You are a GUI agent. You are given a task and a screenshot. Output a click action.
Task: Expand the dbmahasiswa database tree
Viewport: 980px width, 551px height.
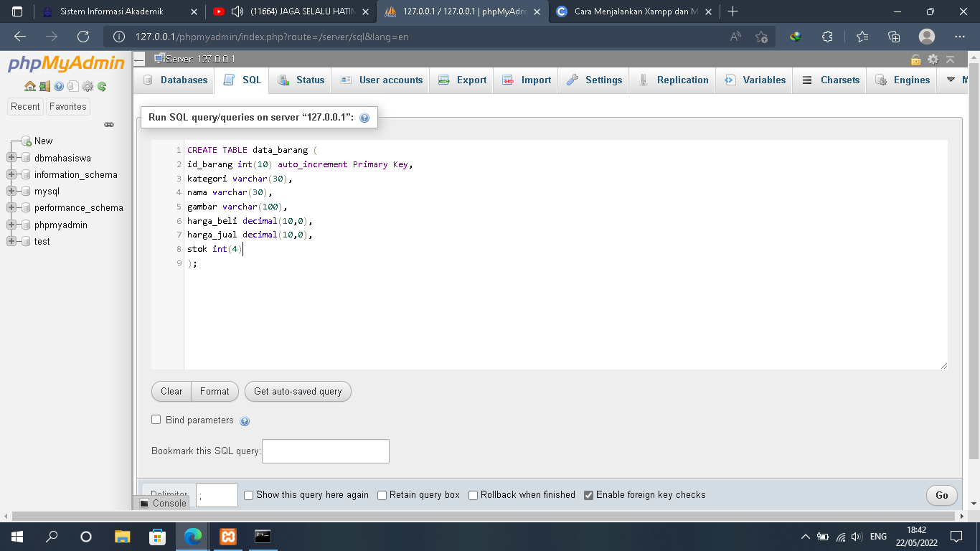pyautogui.click(x=11, y=158)
